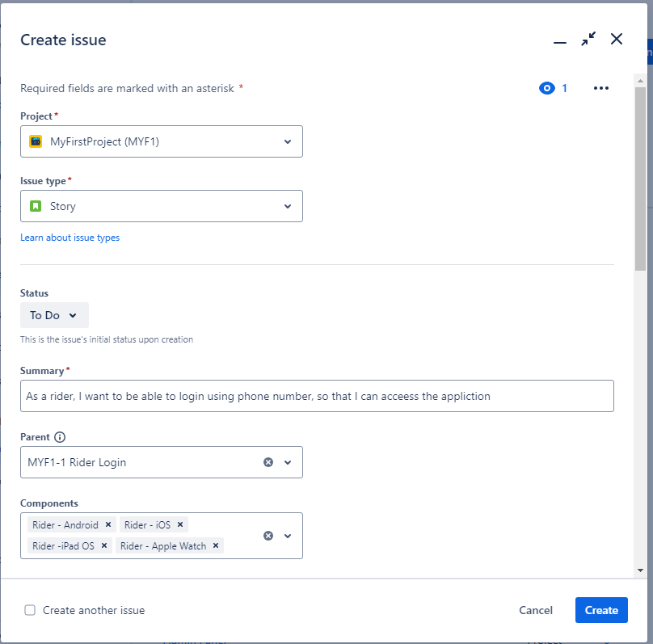Open Learn about issue types link
This screenshot has width=653, height=644.
(x=70, y=238)
